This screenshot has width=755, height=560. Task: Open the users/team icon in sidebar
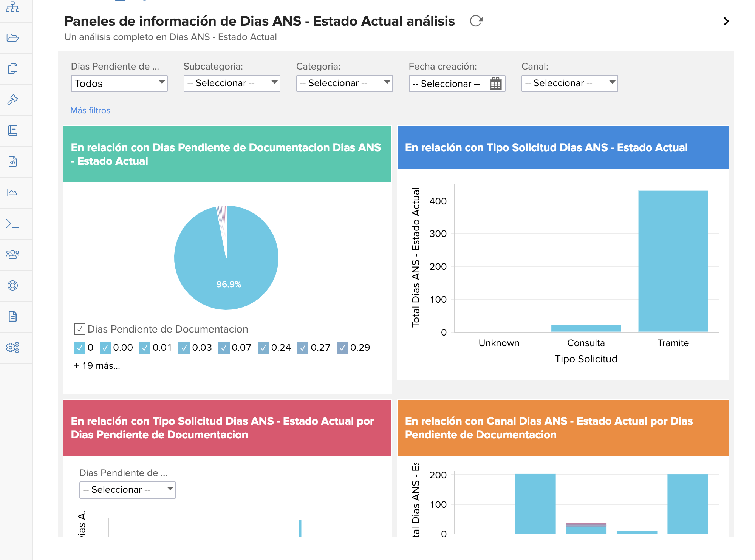[13, 255]
